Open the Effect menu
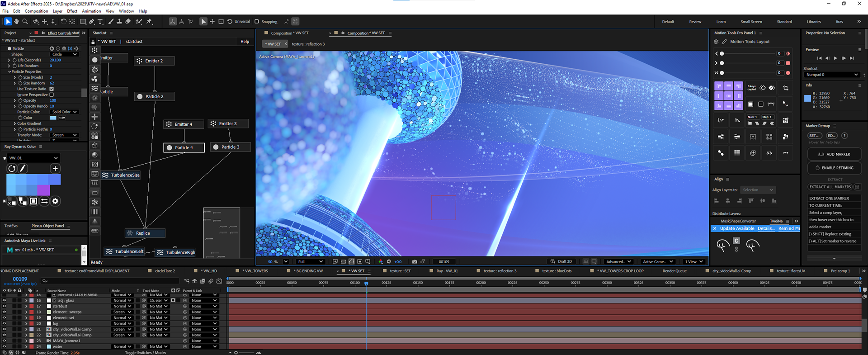Viewport: 868px width, 355px height. 72,11
